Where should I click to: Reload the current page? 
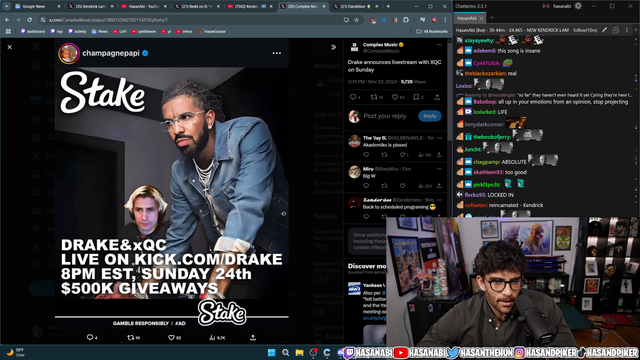tap(29, 20)
